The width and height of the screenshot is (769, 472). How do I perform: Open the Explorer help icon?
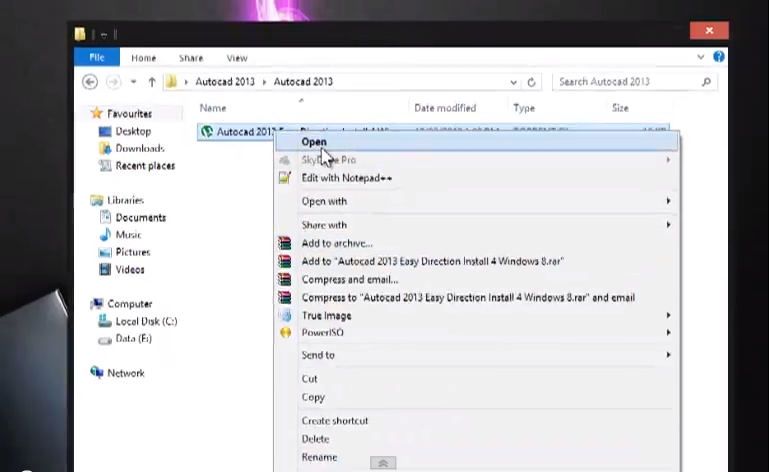(718, 56)
